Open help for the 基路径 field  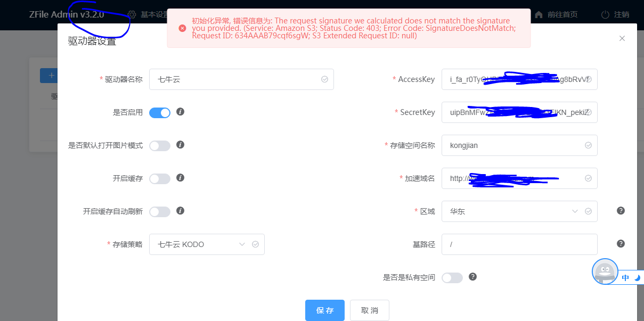(621, 244)
